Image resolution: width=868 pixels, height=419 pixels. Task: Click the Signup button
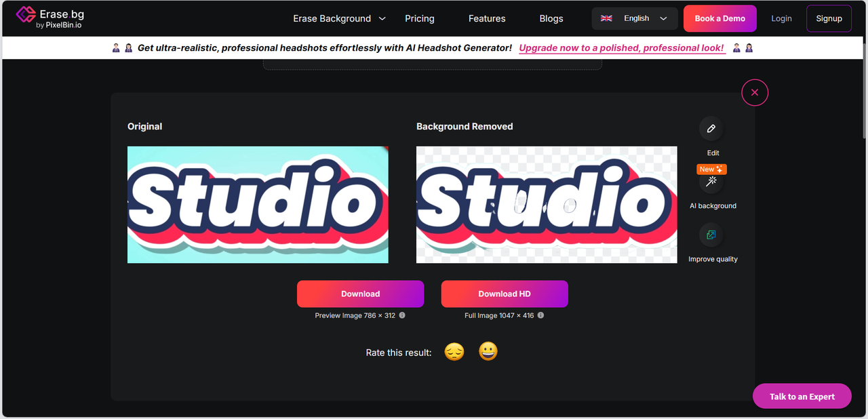click(829, 18)
